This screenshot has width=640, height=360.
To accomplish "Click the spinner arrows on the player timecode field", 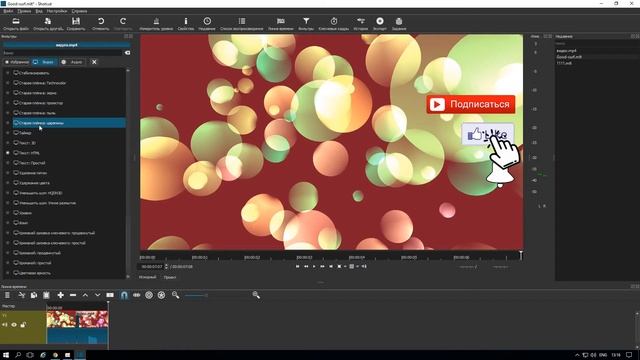I will click(166, 267).
